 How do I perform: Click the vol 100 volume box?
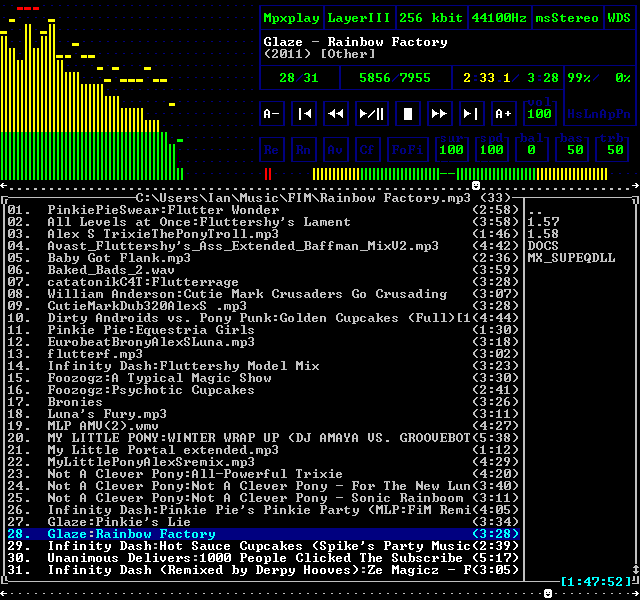coord(540,112)
